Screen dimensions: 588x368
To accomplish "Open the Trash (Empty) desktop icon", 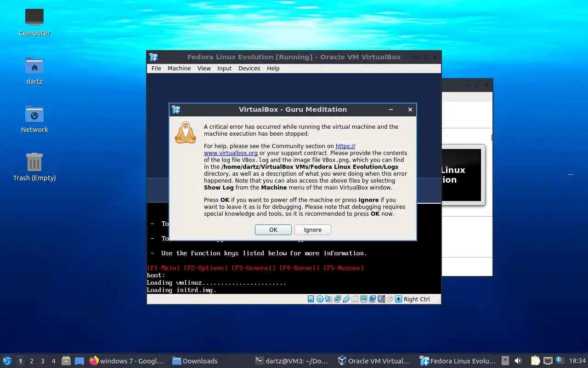I will point(34,167).
